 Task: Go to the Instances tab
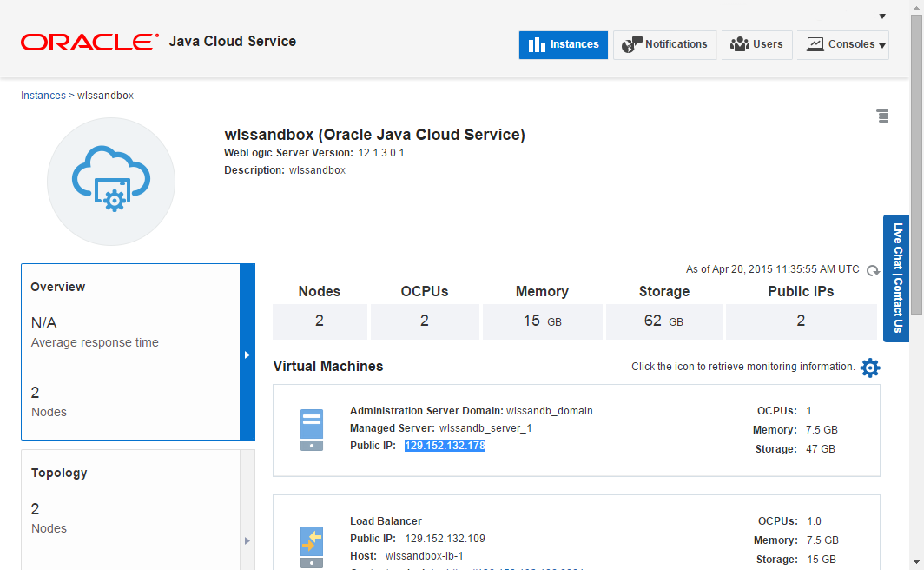(x=564, y=45)
